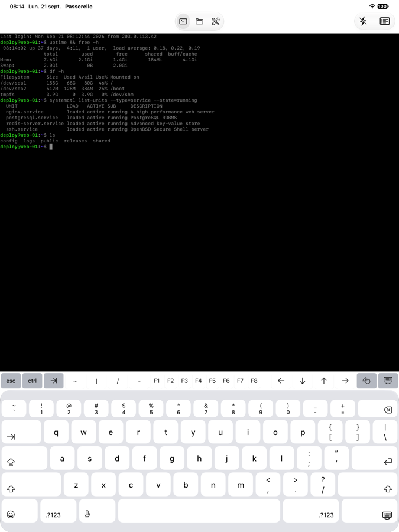Tap the right shift key
Viewport: 399px width, 532px height.
[368, 485]
